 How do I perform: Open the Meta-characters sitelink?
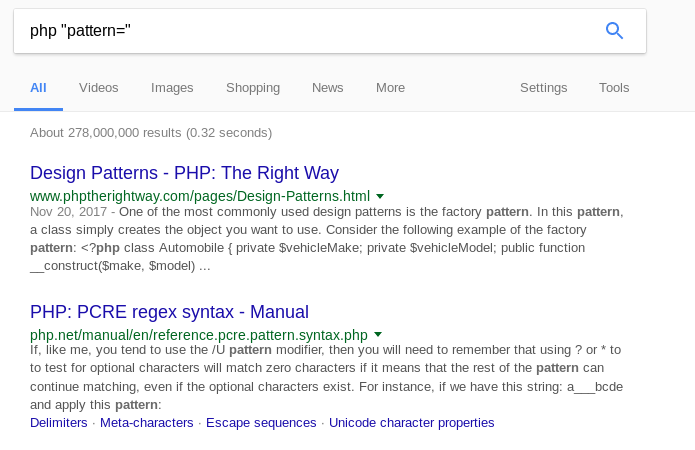click(x=147, y=423)
